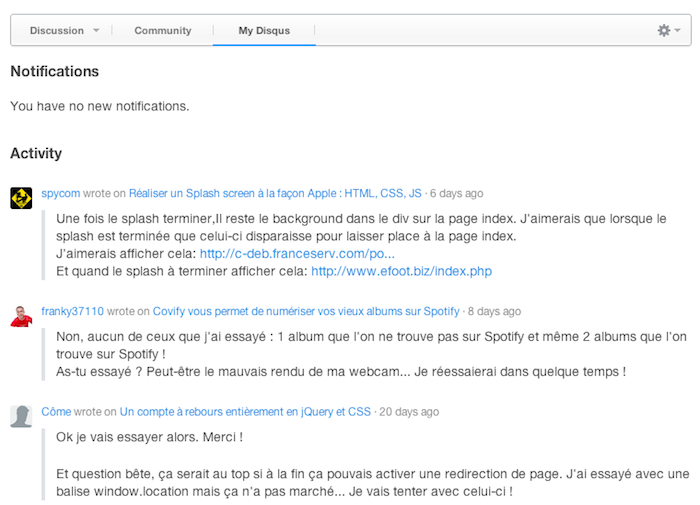
Task: Open the gear settings icon
Action: (663, 30)
